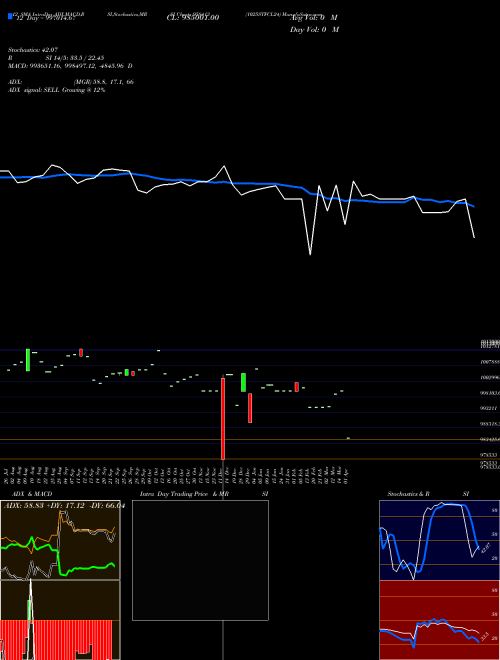
Task: Open the red MACD histogram panel
Action: pyautogui.click(x=60, y=620)
